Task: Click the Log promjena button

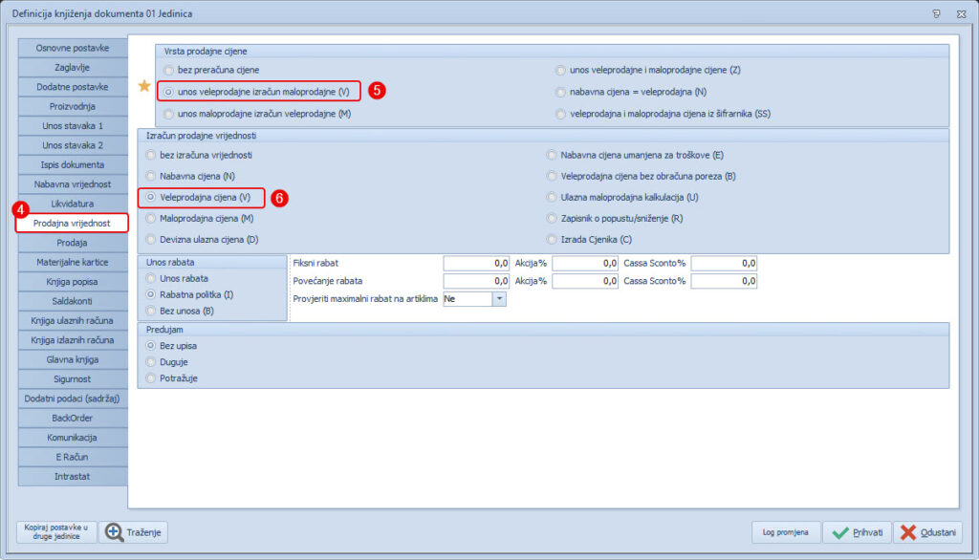Action: 785,532
